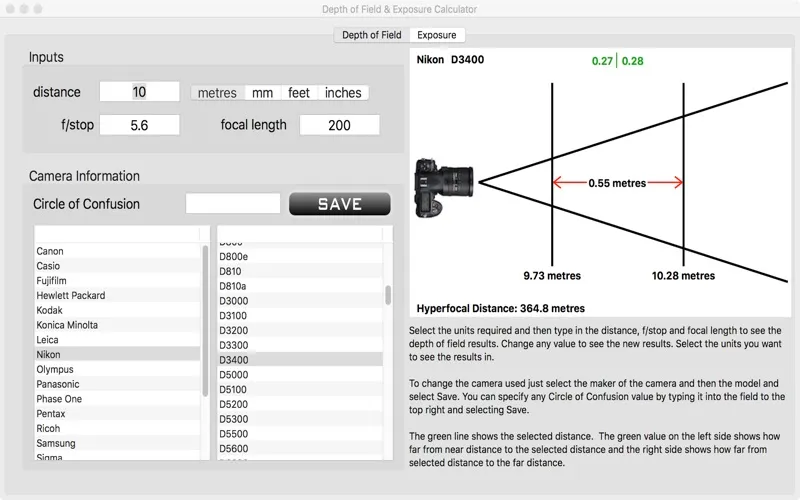
Task: Select Phase One in the maker list
Action: (117, 399)
